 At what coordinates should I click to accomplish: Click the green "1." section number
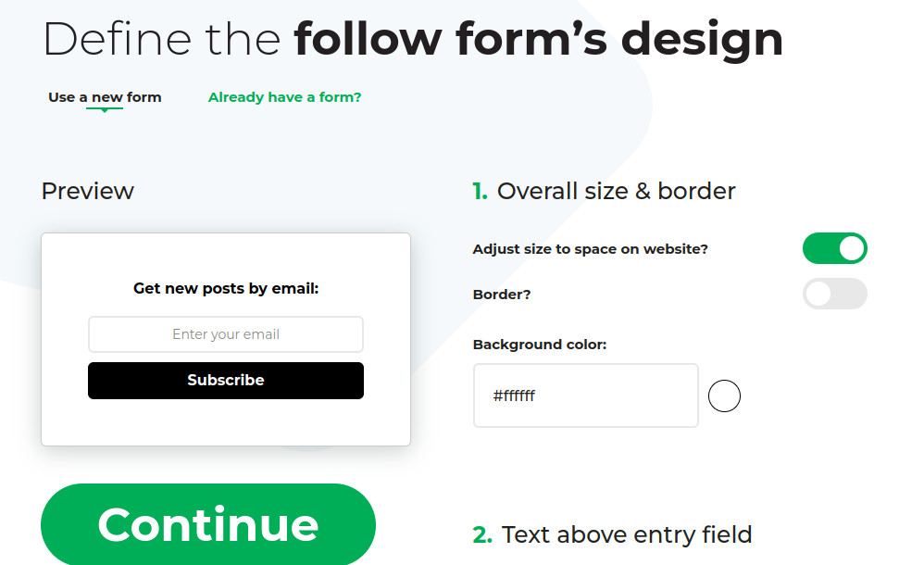[479, 191]
